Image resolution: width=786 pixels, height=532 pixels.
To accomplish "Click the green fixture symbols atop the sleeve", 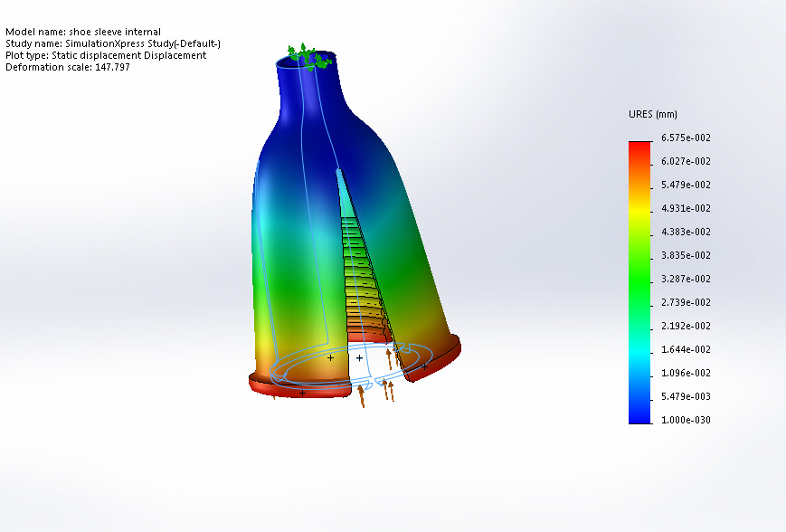I will click(309, 57).
